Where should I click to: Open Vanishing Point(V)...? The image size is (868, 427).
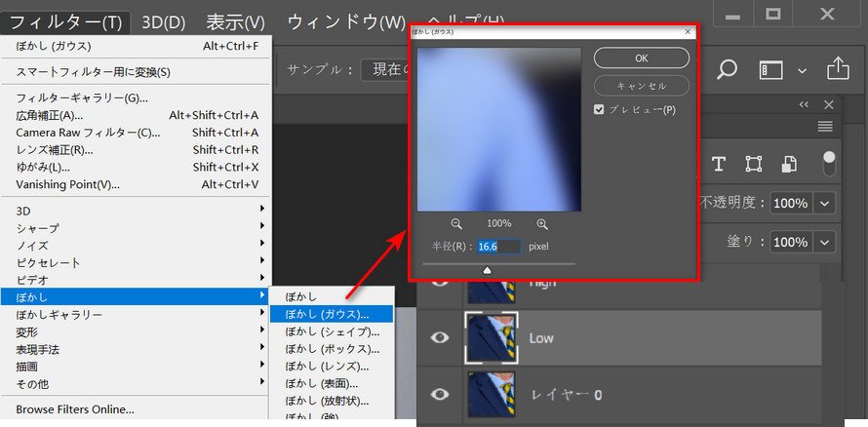(x=137, y=184)
